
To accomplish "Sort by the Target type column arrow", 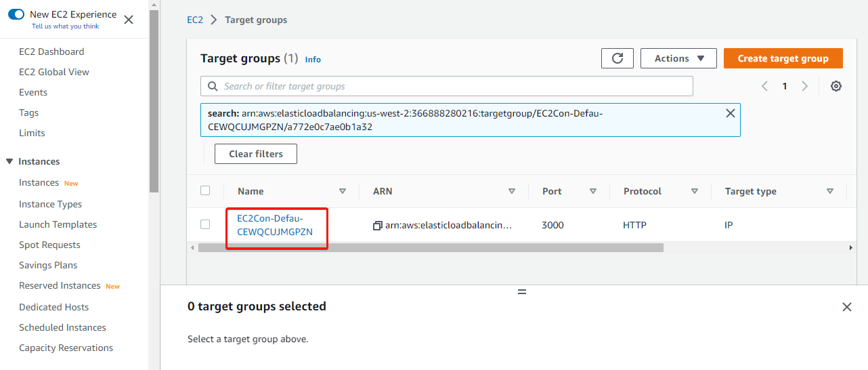I will pos(830,191).
